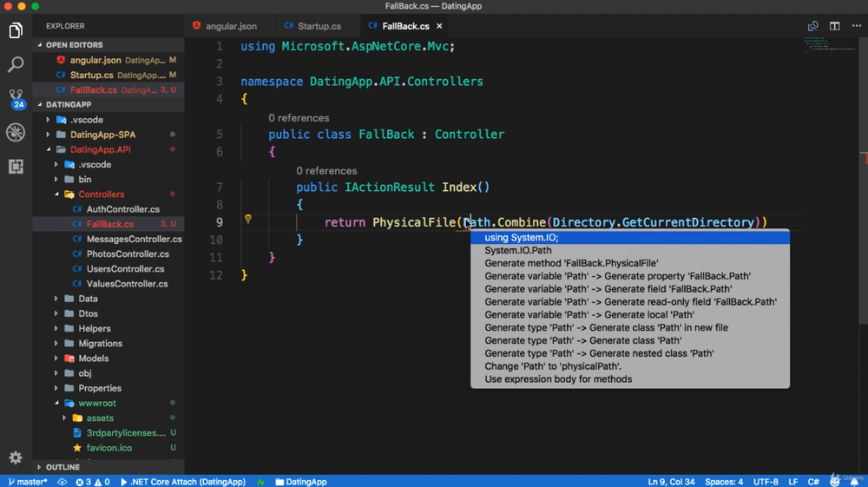Click the editor minimap preview
This screenshot has height=487, width=868.
831,44
